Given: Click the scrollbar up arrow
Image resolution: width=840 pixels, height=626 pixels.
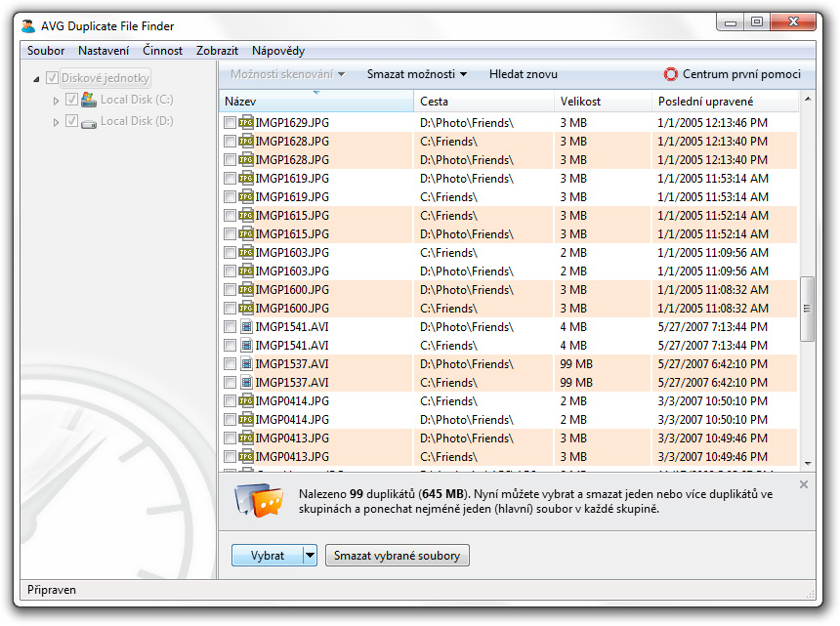Looking at the screenshot, I should click(808, 99).
